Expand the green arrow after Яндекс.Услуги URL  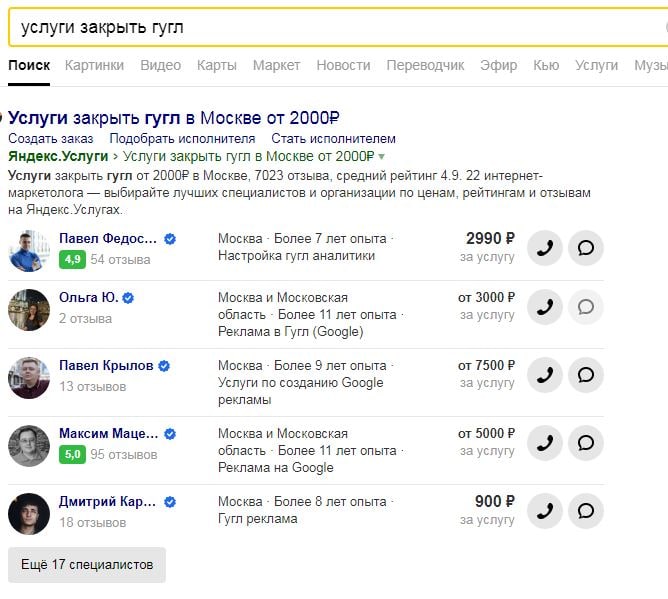381,157
